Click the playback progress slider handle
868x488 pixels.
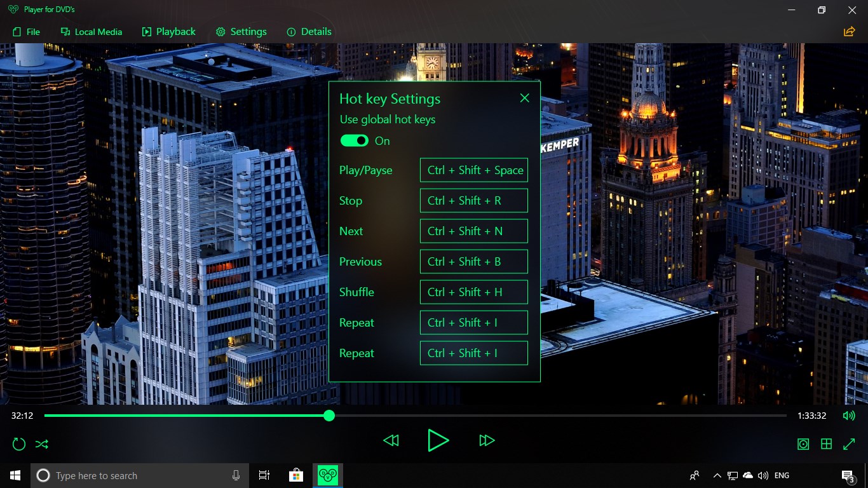[x=329, y=416]
